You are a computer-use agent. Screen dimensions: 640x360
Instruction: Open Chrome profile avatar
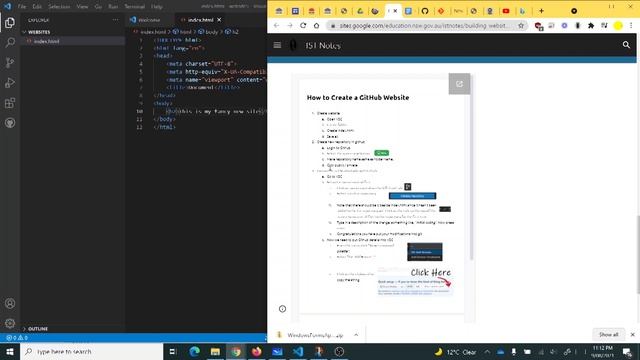click(618, 25)
